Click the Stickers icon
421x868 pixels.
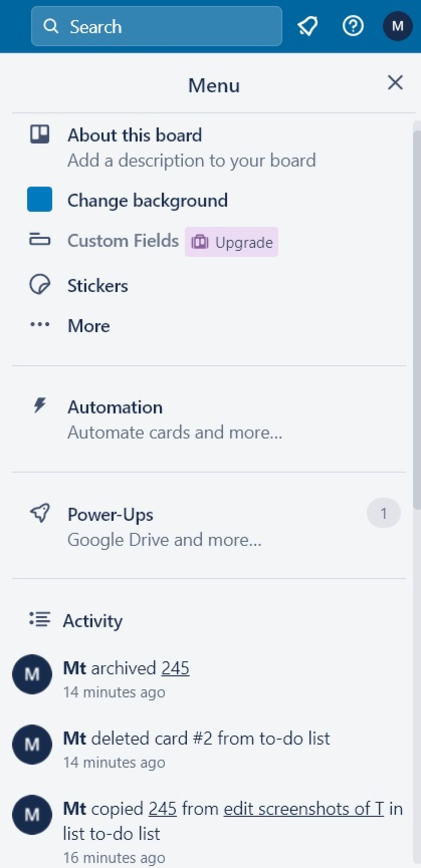tap(40, 285)
